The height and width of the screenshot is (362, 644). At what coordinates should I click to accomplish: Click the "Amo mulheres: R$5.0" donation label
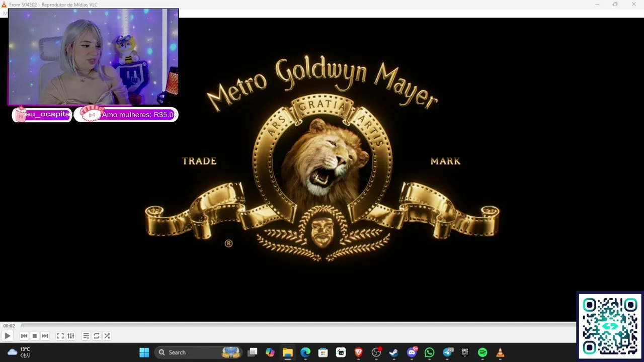(x=139, y=115)
